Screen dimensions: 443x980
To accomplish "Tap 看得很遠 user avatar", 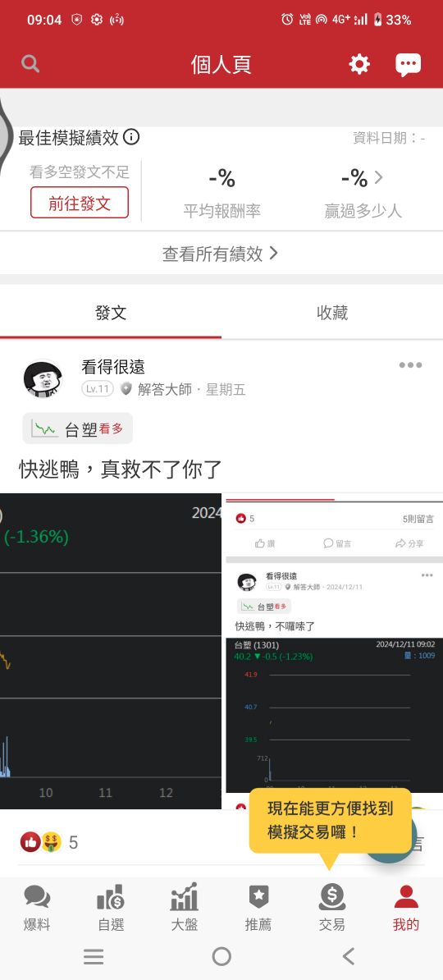I will 43,378.
